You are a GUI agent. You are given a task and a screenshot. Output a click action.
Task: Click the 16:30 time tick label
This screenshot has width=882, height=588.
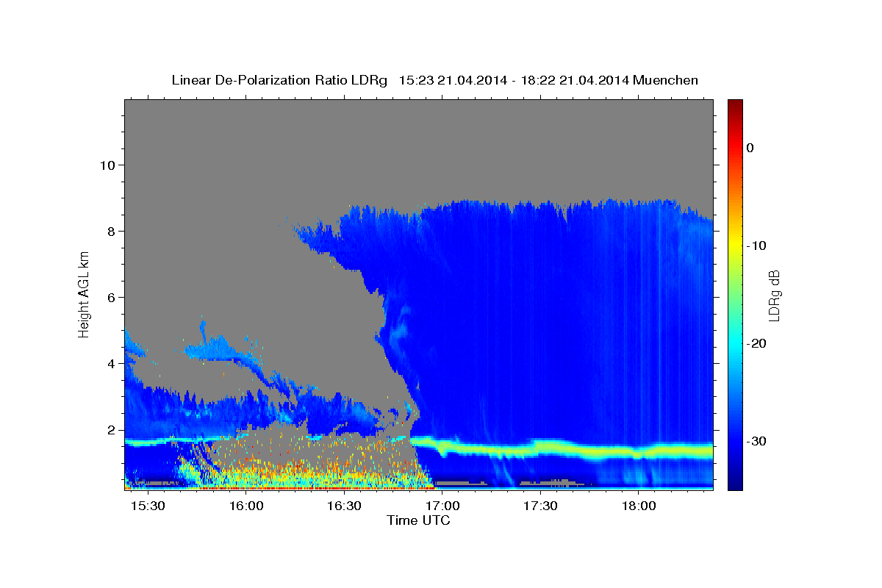coord(344,506)
